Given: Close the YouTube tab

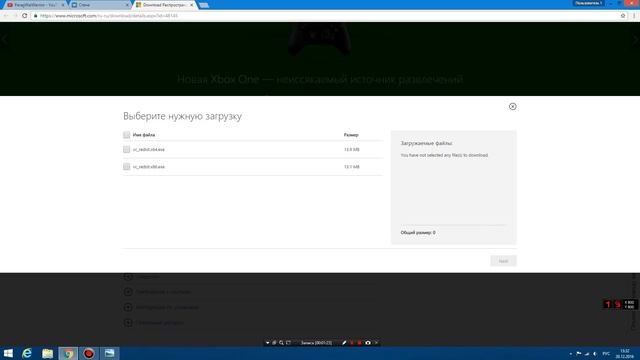Looking at the screenshot, I should [x=62, y=5].
